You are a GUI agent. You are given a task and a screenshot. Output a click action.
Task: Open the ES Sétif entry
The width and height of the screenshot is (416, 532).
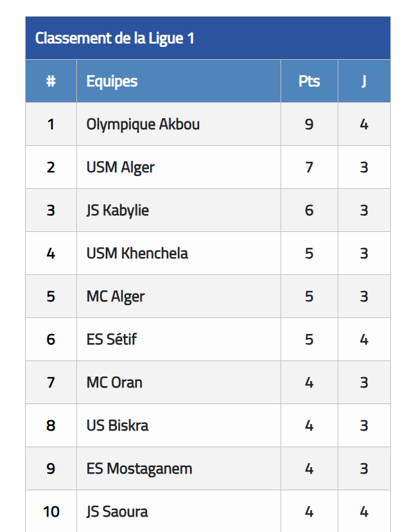[x=111, y=340]
